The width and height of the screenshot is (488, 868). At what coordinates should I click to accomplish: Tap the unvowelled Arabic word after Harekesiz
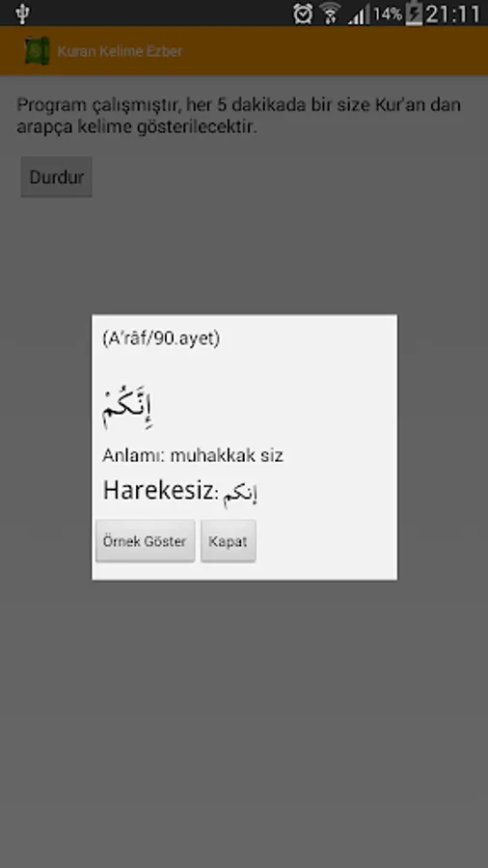[240, 494]
